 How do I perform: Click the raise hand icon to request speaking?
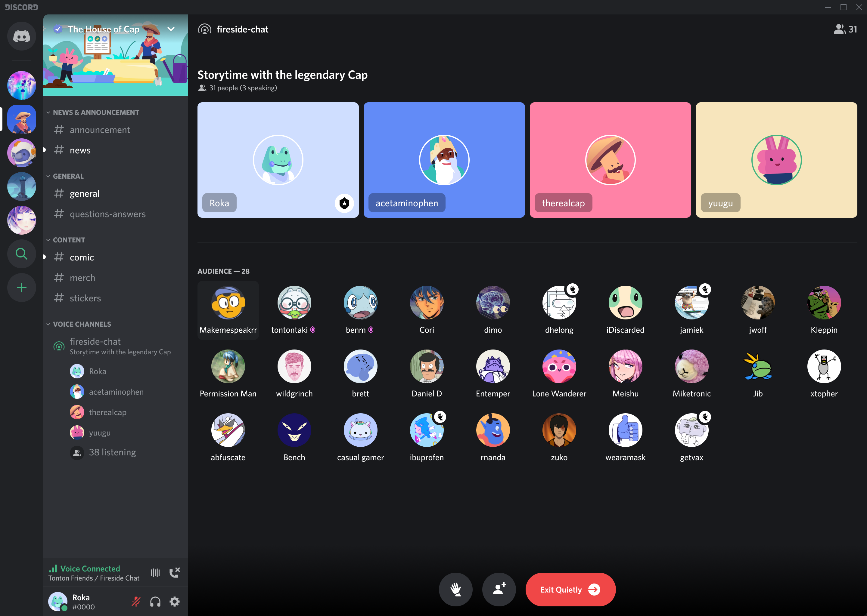pyautogui.click(x=455, y=589)
